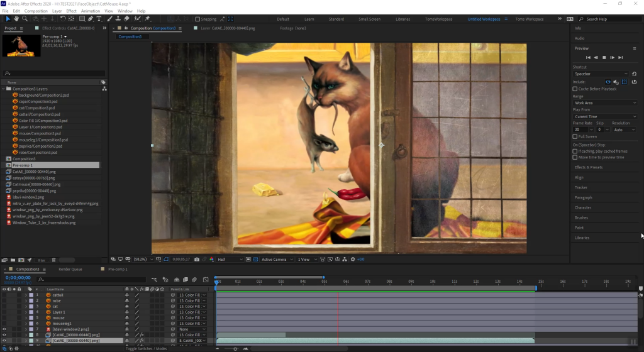
Task: Select the Roto Brush tool
Action: click(x=137, y=19)
